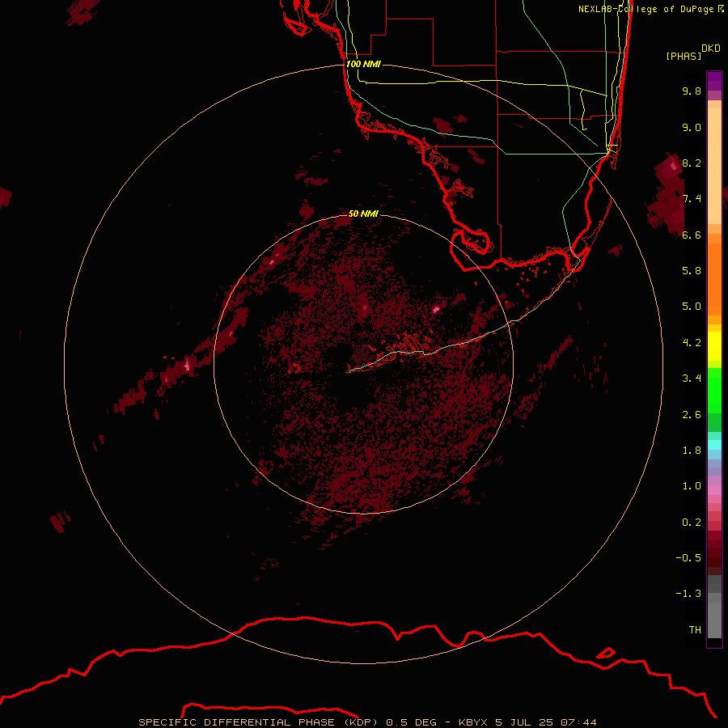Click the SPECIFIC DIFFERENTIAL PHASE caption text
Image resolution: width=728 pixels, height=728 pixels.
click(236, 722)
